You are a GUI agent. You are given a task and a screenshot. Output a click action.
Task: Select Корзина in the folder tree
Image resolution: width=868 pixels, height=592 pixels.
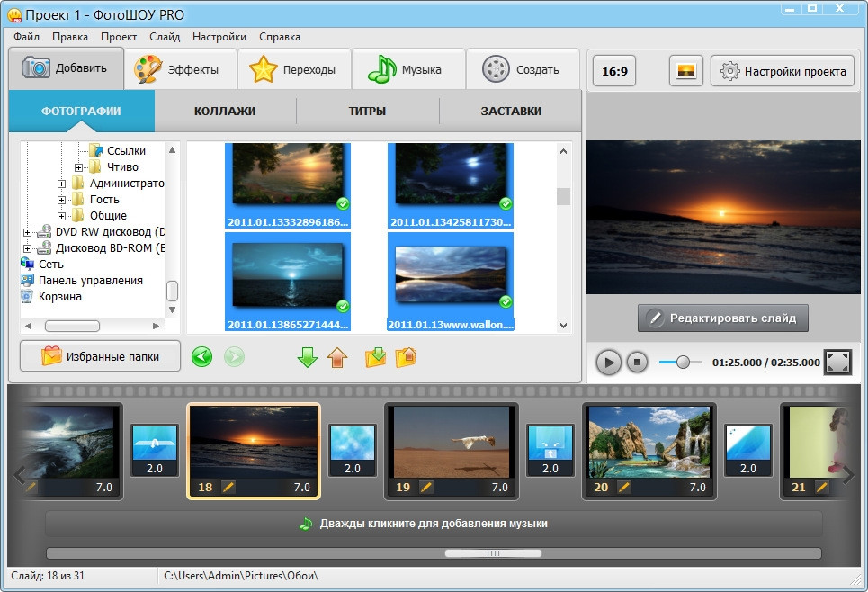tap(59, 296)
